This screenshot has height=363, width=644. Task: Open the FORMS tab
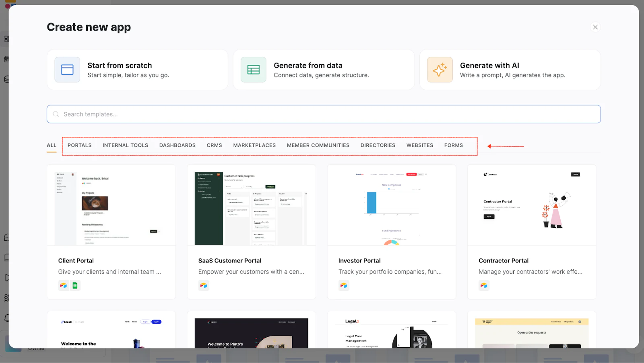tap(454, 145)
